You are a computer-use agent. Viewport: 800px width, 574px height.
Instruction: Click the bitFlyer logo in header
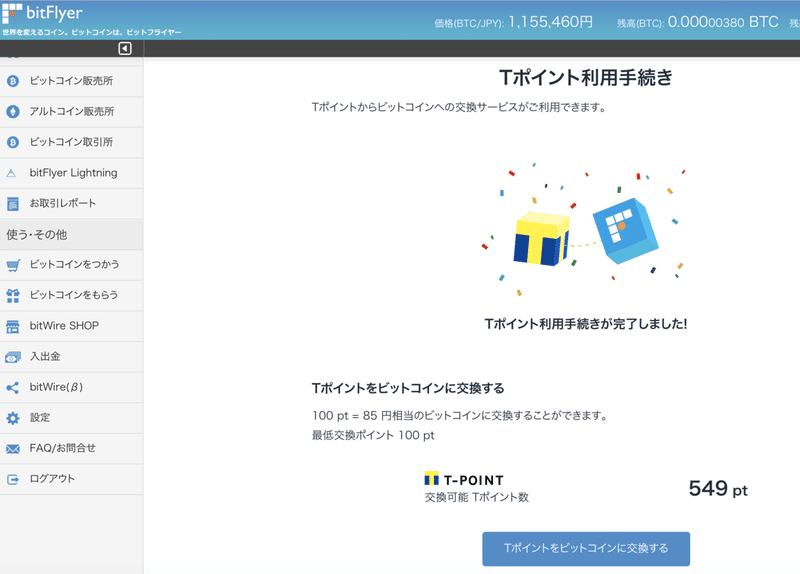click(x=42, y=13)
